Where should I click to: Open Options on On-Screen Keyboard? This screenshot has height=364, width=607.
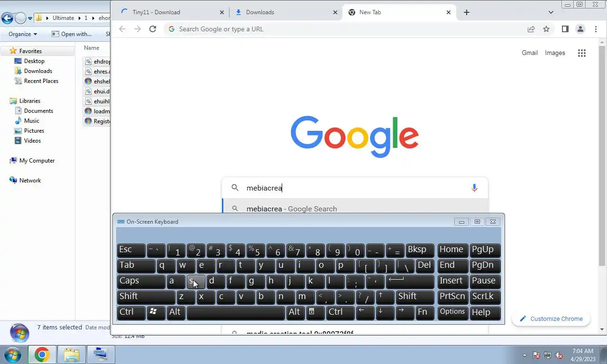(x=452, y=313)
